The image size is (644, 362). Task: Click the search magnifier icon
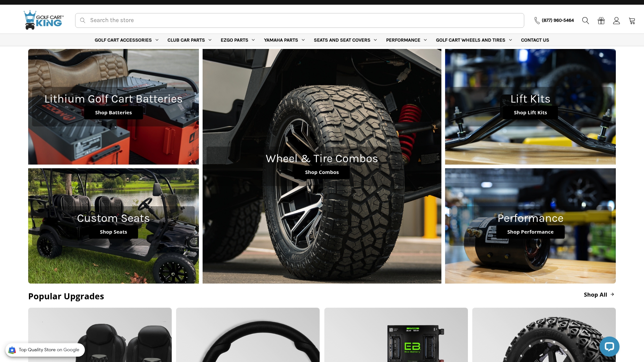[x=585, y=20]
